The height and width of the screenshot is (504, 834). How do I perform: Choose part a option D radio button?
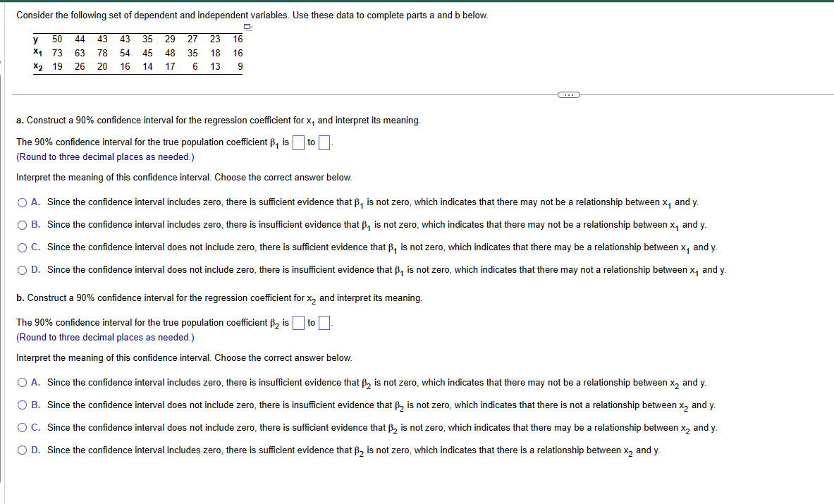click(x=23, y=270)
